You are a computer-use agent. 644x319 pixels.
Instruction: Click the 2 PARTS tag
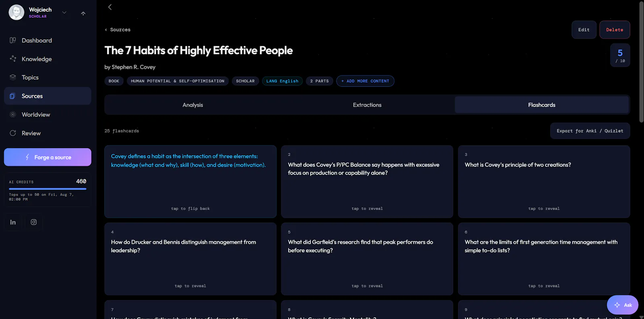coord(319,81)
